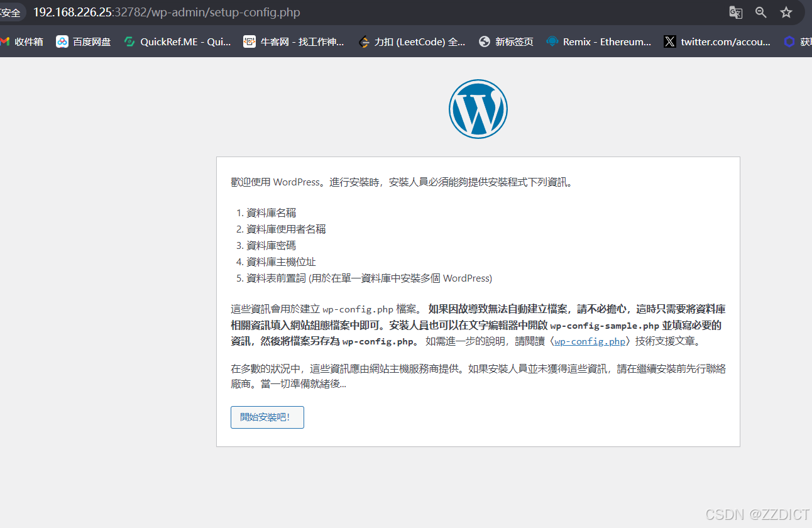Click the translate page icon in address bar
The height and width of the screenshot is (528, 812).
(735, 13)
